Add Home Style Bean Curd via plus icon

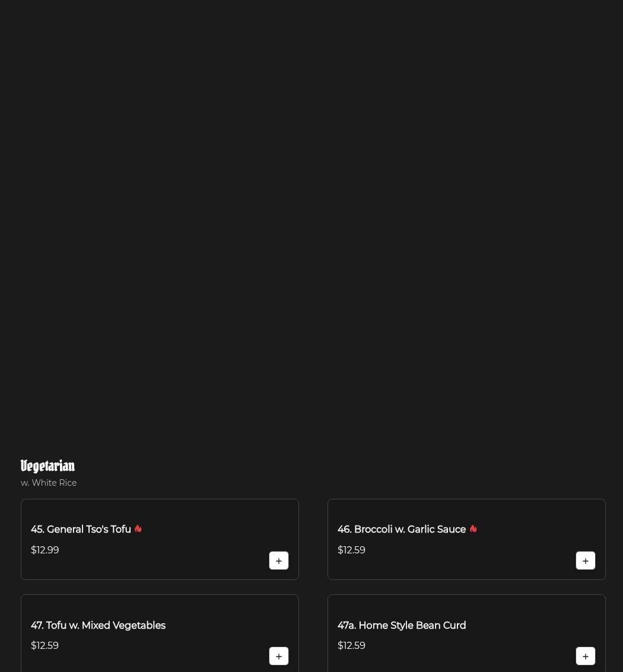[585, 656]
